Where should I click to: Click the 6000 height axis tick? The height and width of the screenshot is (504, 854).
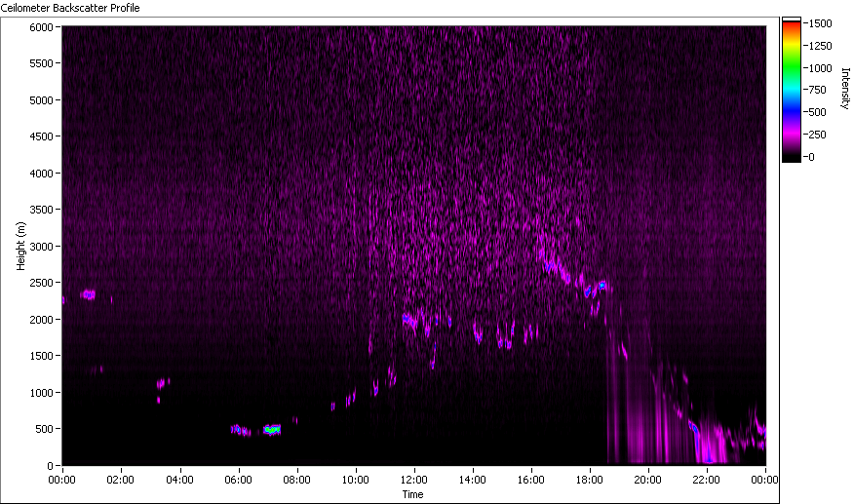41,27
